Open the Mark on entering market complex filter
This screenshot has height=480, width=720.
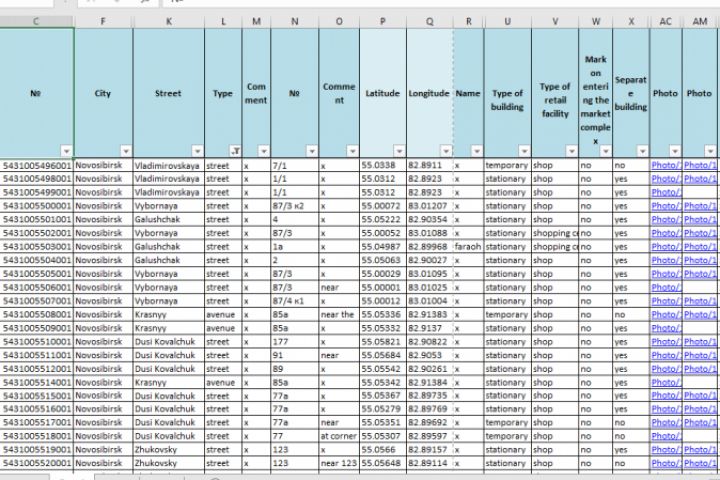coord(606,151)
